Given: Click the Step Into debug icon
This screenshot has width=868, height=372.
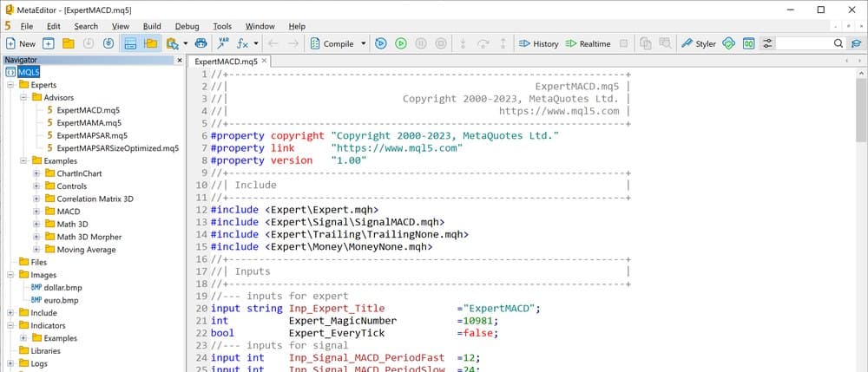Looking at the screenshot, I should click(464, 43).
